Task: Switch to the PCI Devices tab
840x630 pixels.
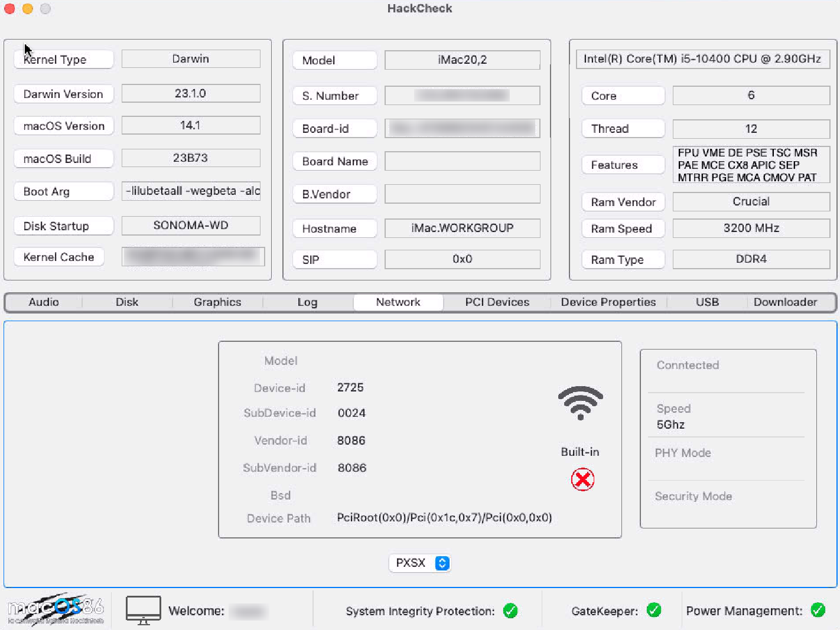Action: pyautogui.click(x=497, y=302)
